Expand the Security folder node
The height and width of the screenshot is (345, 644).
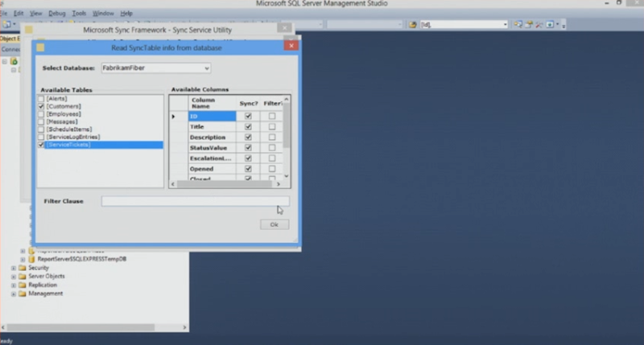[14, 268]
